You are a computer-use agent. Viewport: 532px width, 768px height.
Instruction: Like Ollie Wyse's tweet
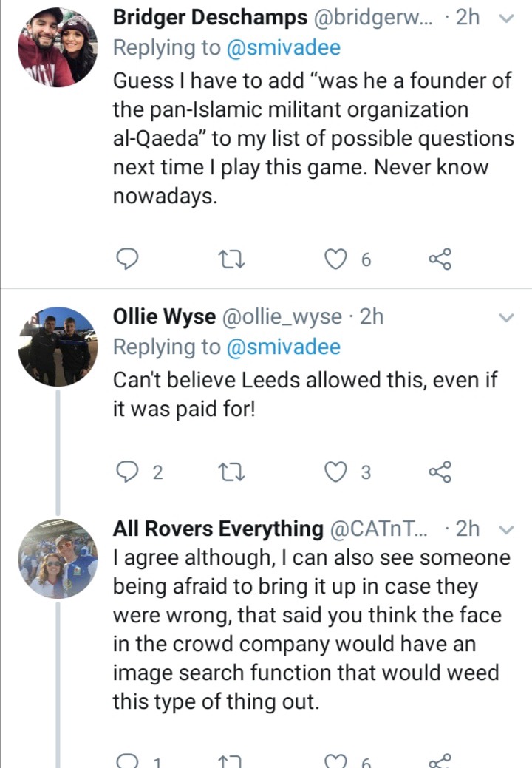click(337, 472)
